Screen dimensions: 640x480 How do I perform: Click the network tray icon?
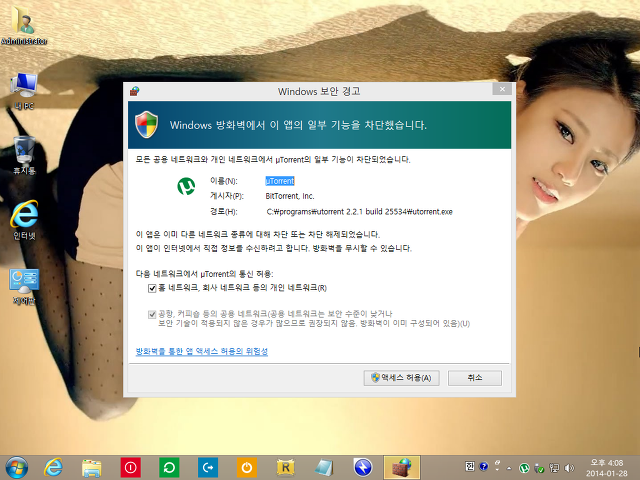point(554,468)
